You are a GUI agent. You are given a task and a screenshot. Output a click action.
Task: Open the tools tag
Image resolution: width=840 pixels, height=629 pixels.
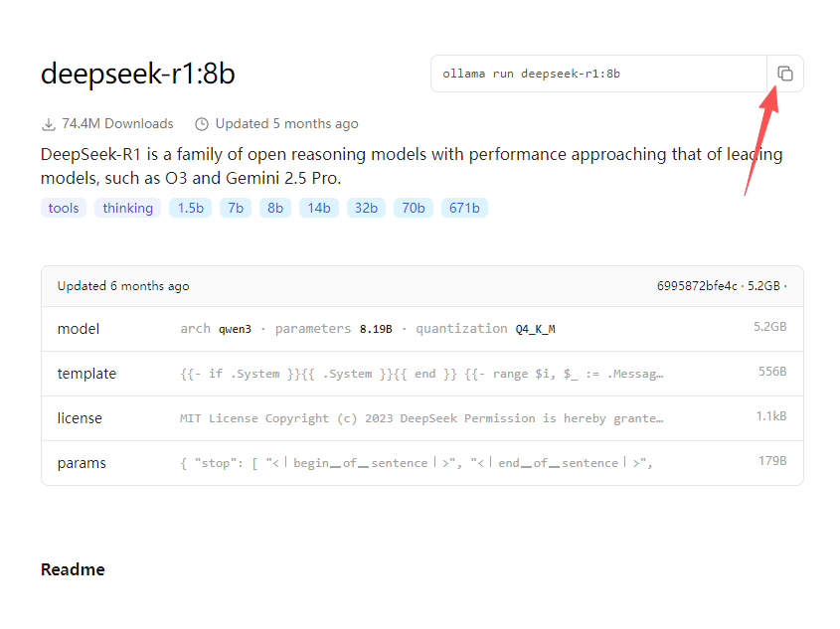(64, 208)
